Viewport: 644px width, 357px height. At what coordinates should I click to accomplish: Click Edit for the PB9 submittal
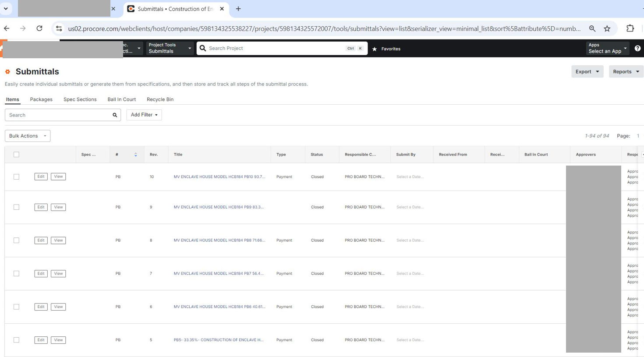point(41,207)
